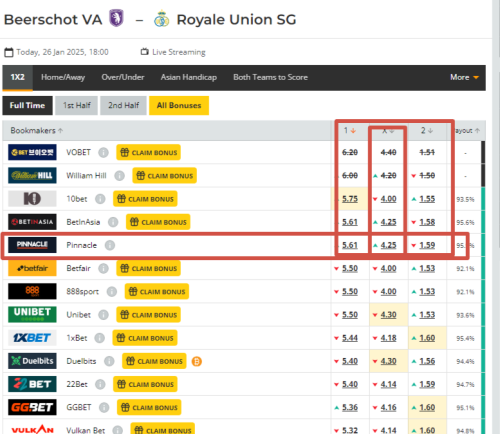Click the Beerschot VA team crest icon
Image resolution: width=500 pixels, height=434 pixels.
117,18
